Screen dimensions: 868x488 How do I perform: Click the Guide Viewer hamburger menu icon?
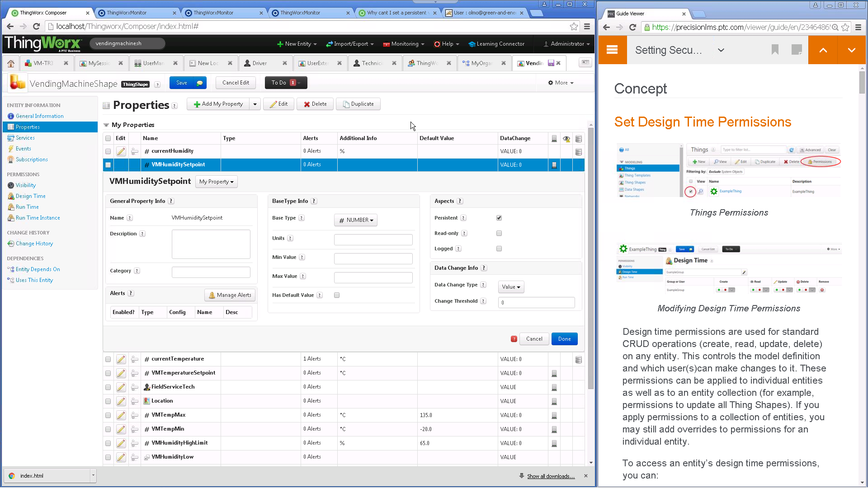(x=612, y=50)
